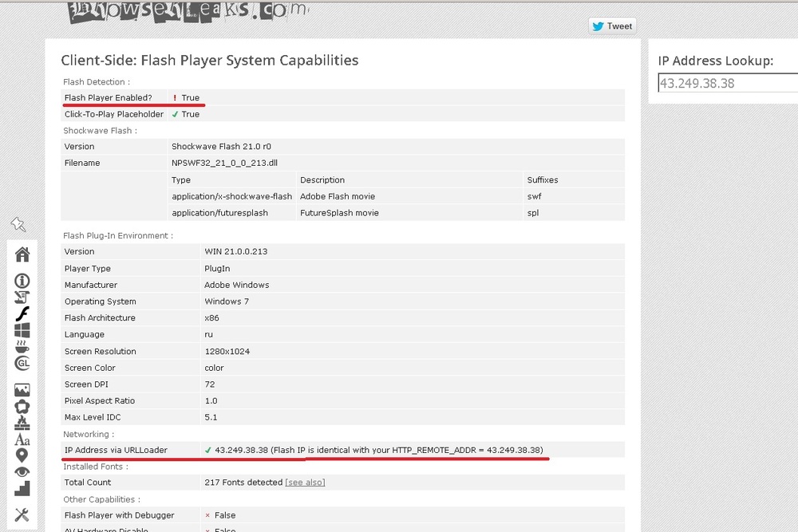Click the 'Player Type' row label
798x532 pixels.
88,269
